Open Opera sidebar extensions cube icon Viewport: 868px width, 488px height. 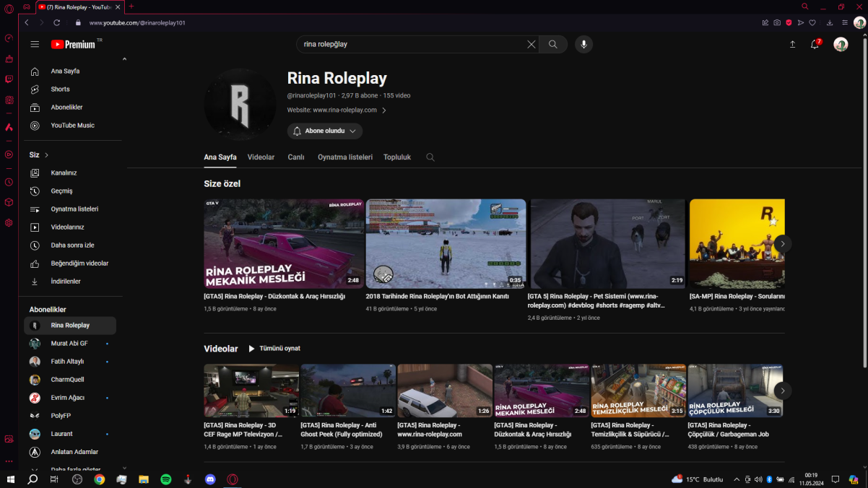[9, 202]
